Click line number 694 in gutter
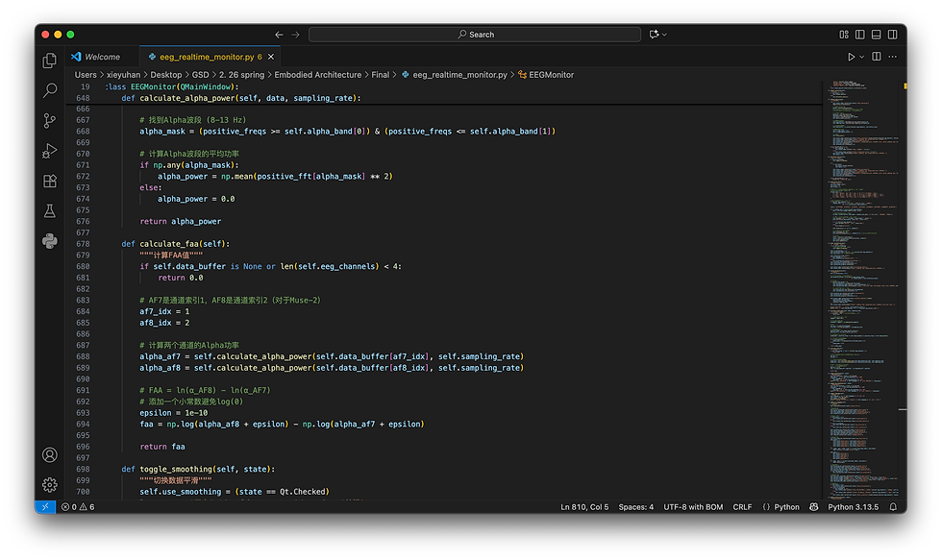This screenshot has width=942, height=560. tap(83, 424)
